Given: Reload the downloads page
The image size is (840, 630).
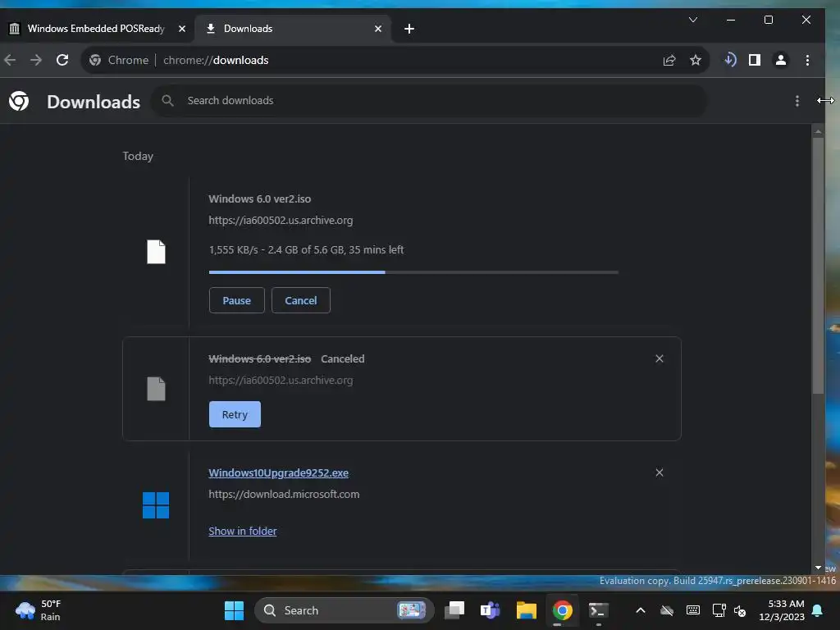Looking at the screenshot, I should [x=62, y=60].
